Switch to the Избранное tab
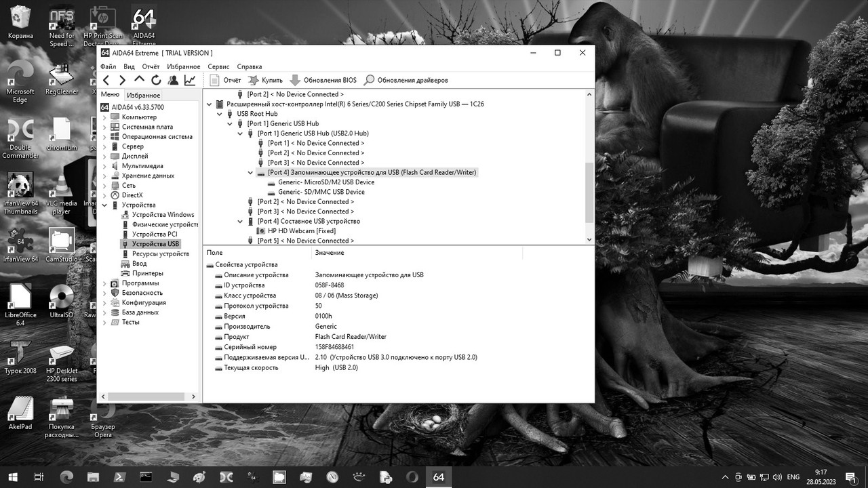868x488 pixels. point(143,94)
